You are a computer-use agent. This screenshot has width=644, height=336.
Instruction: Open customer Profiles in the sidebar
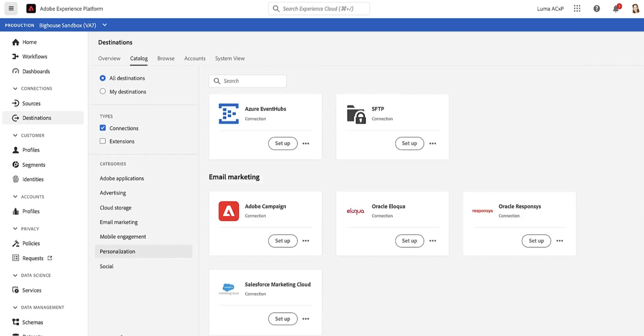[26, 150]
